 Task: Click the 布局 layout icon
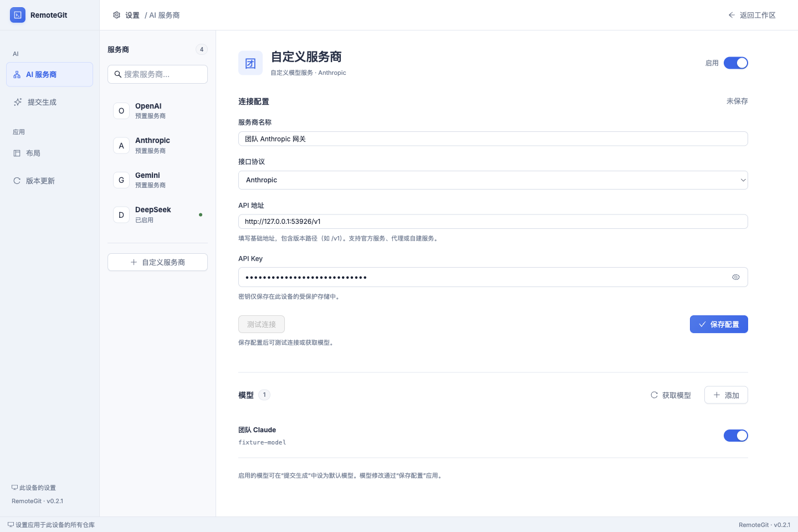(x=17, y=153)
